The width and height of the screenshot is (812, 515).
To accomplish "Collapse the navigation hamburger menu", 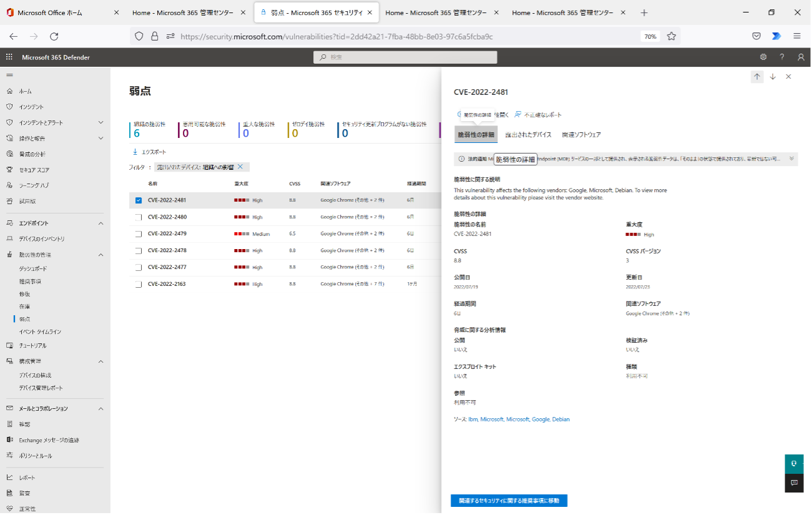I will pos(9,75).
